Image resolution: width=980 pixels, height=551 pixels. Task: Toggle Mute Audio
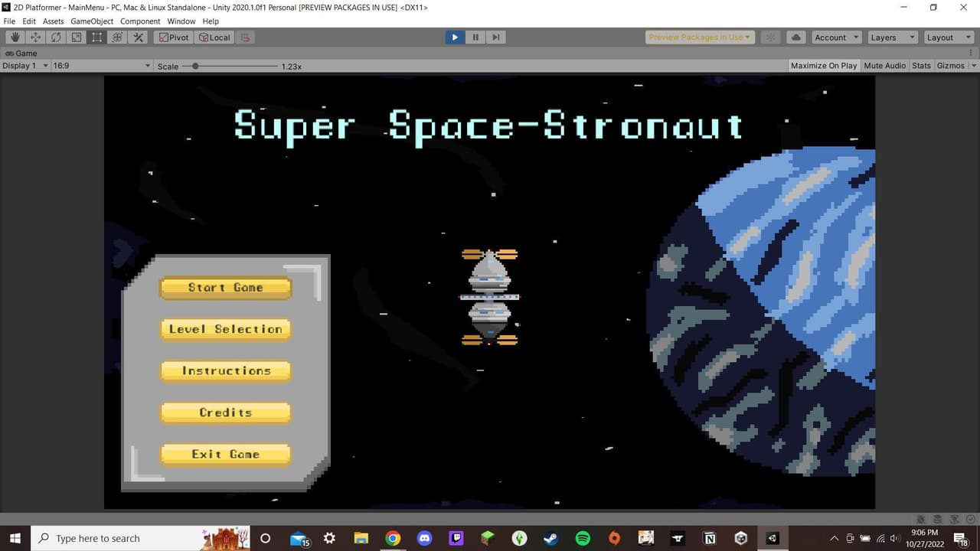click(884, 66)
